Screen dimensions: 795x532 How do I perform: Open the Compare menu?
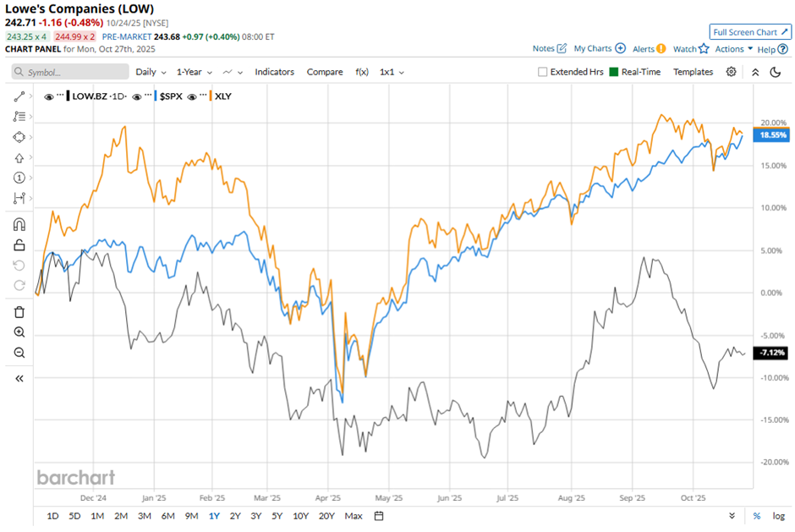tap(325, 72)
